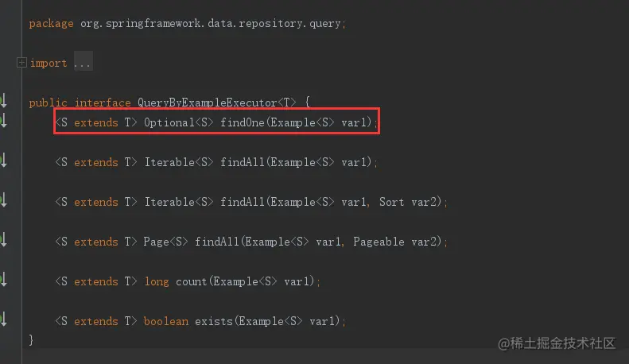629x364 pixels.
Task: Click 'Optional<S>' return type
Action: pyautogui.click(x=178, y=122)
